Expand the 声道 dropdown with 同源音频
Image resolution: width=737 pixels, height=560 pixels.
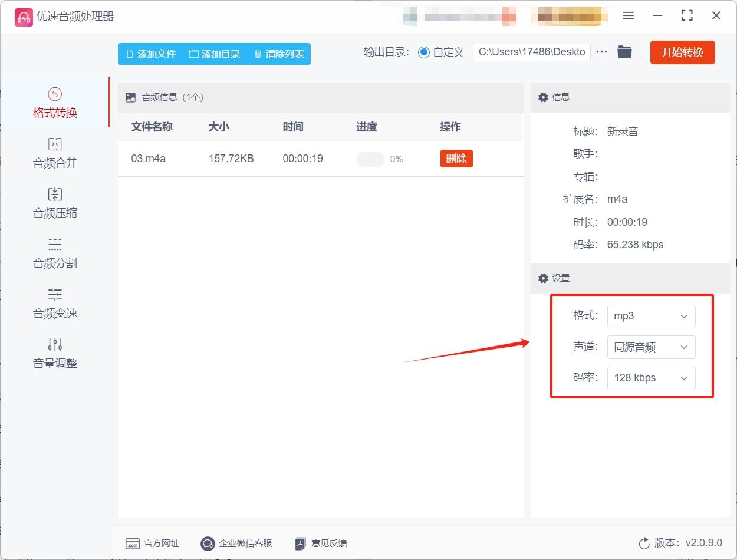[x=651, y=347]
